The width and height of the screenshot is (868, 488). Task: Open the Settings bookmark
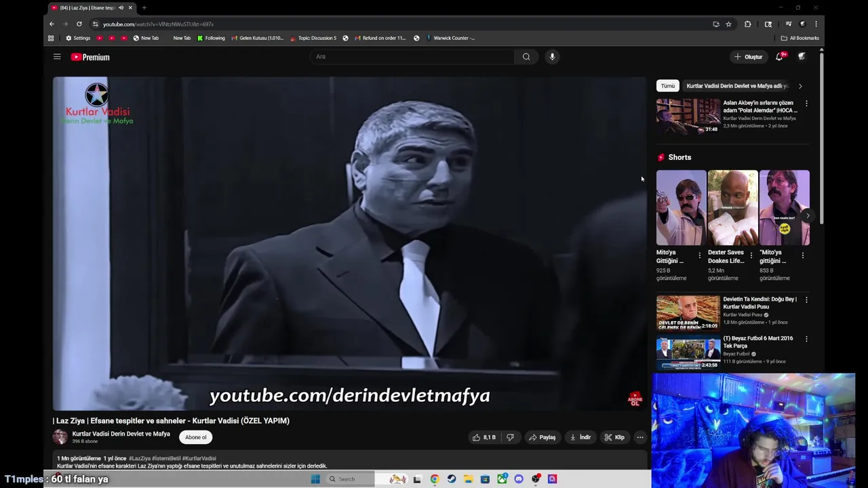(78, 38)
